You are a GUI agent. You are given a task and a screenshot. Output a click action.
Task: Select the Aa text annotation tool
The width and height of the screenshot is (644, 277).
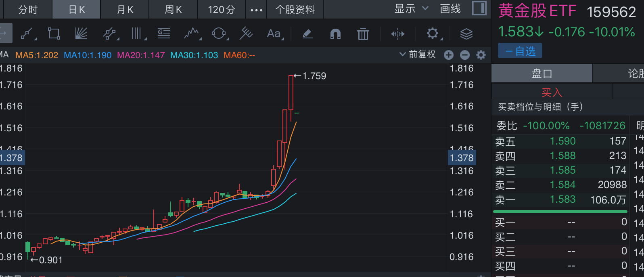[274, 34]
